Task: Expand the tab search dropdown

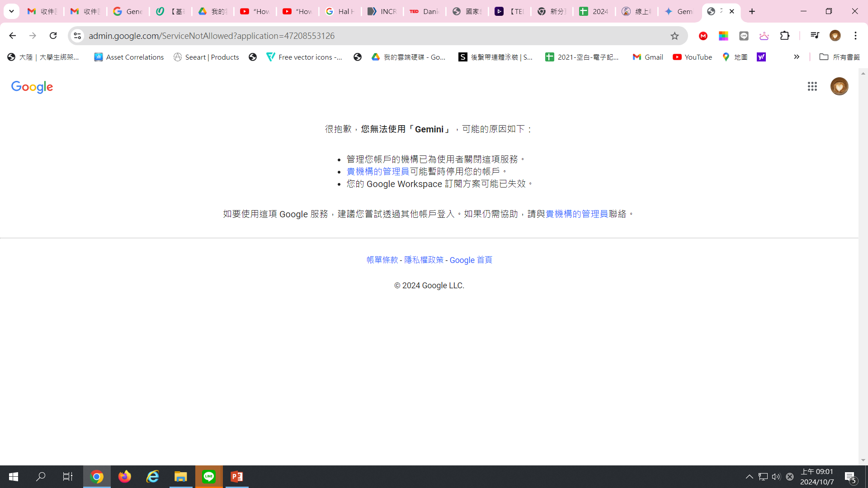Action: (x=11, y=11)
